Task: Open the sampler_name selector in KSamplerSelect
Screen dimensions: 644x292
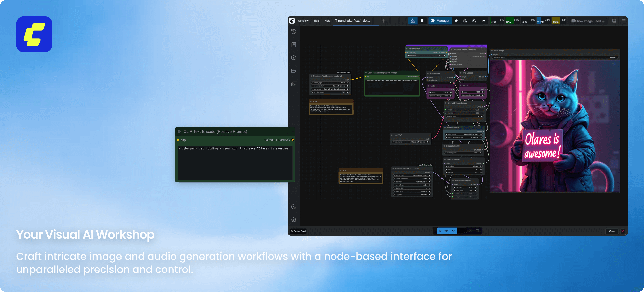Action: point(463,153)
